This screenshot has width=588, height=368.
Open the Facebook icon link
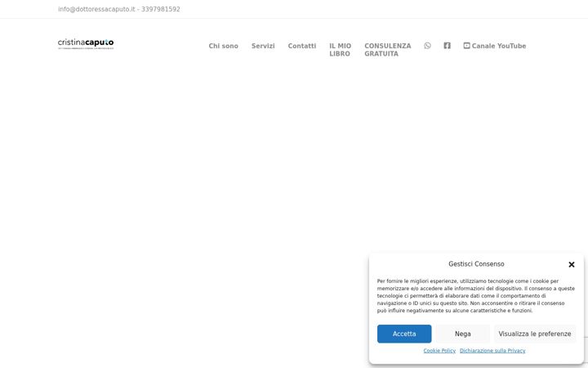click(x=447, y=46)
